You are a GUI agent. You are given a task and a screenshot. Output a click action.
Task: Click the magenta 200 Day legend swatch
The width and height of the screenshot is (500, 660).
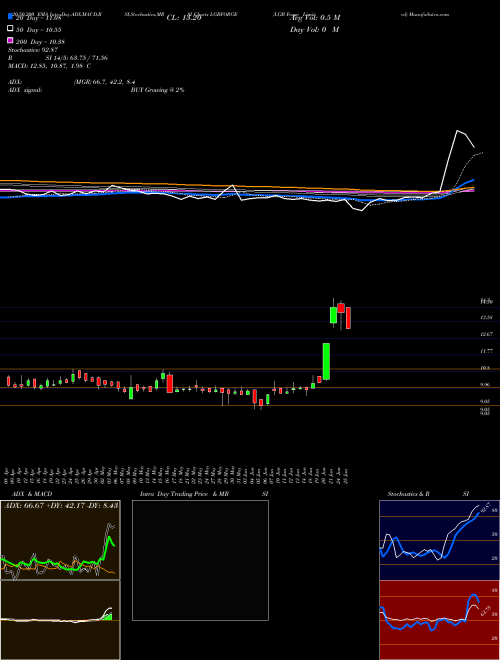point(11,40)
